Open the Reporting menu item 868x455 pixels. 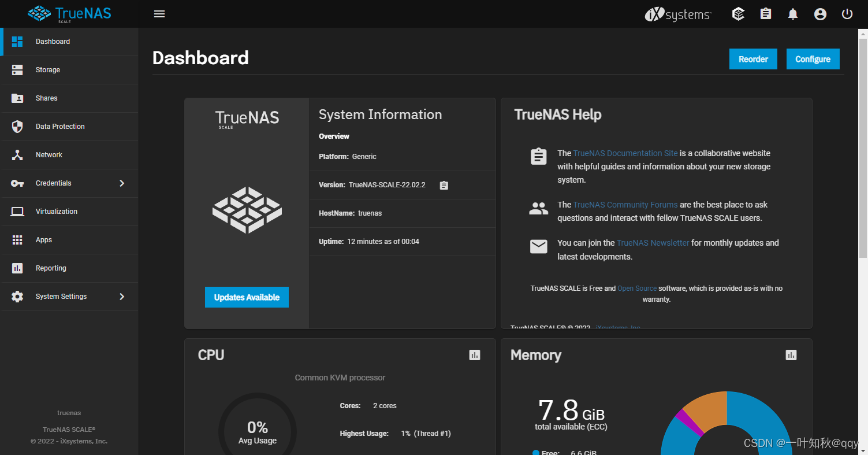click(69, 268)
